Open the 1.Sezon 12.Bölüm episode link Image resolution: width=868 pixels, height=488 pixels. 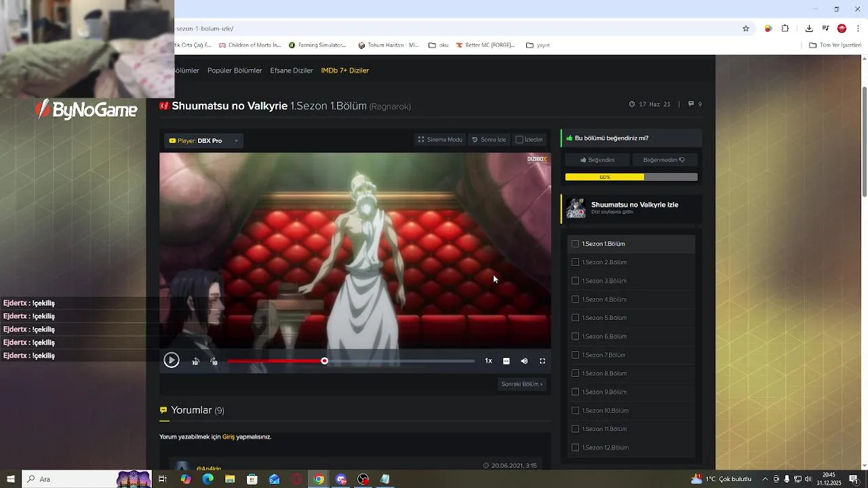(606, 447)
